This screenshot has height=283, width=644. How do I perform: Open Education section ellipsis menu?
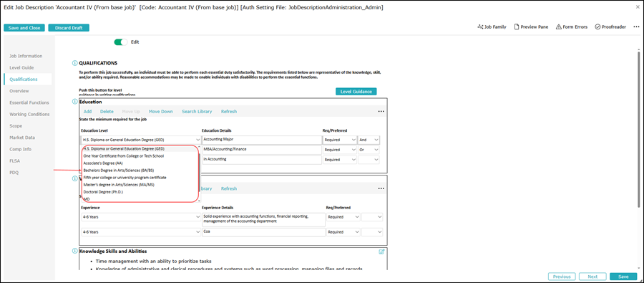click(x=381, y=111)
